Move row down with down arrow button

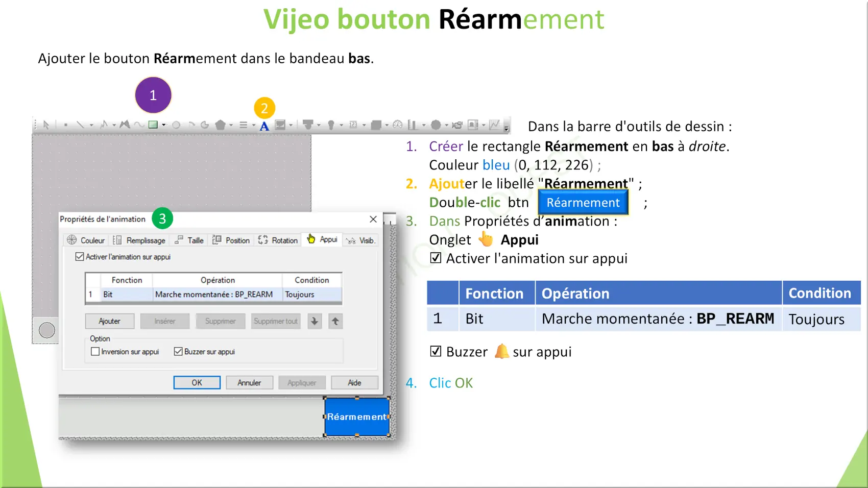click(x=315, y=321)
